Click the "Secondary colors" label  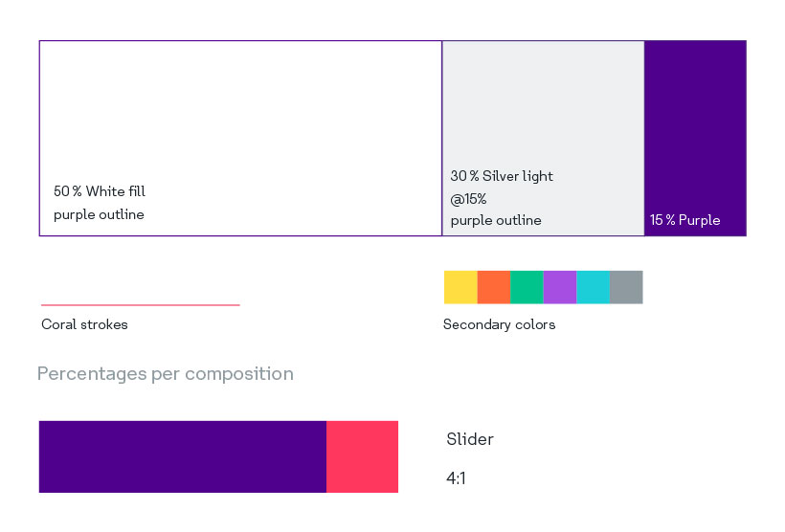pos(499,324)
